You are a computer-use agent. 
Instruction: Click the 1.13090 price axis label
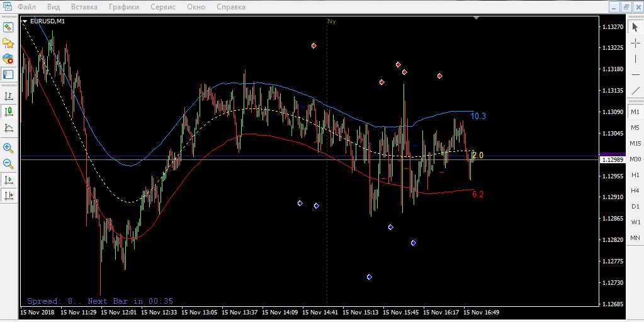click(613, 112)
